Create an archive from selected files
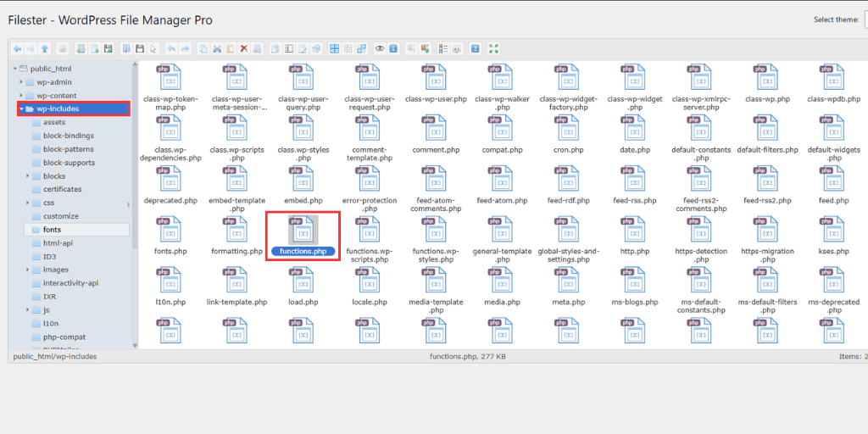Image resolution: width=868 pixels, height=434 pixels. pos(426,48)
